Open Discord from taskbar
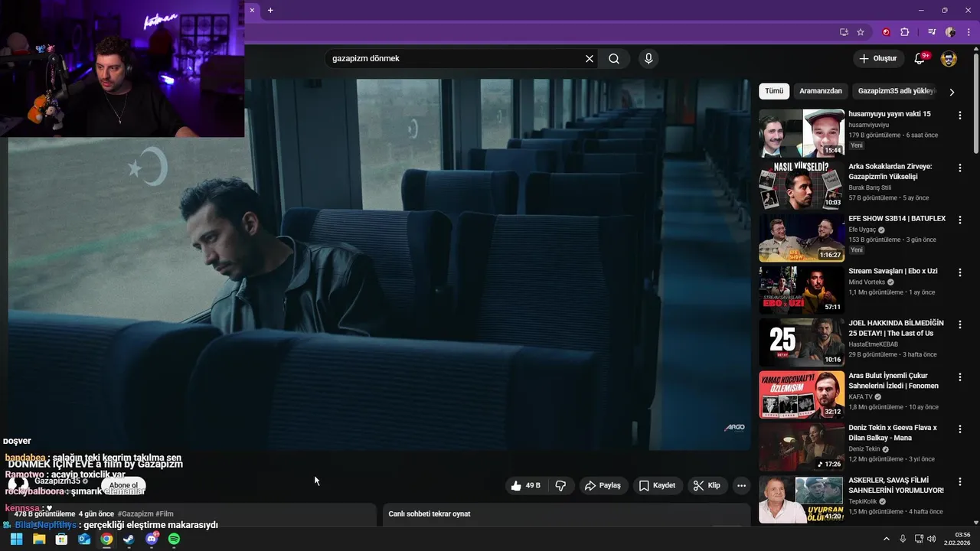 coord(152,539)
